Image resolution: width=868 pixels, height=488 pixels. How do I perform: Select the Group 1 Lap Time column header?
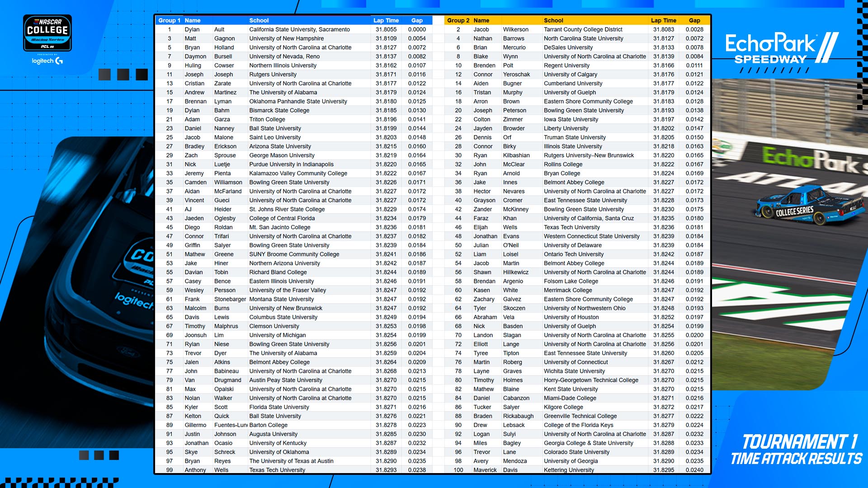click(x=386, y=20)
